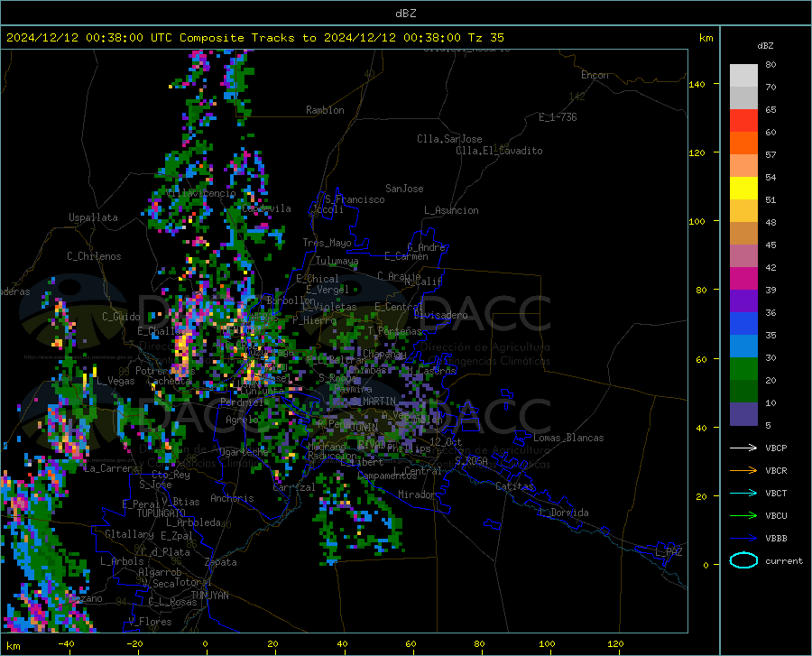The width and height of the screenshot is (812, 656).
Task: Select the slate 5-10 dBZ legend swatch
Action: point(743,414)
